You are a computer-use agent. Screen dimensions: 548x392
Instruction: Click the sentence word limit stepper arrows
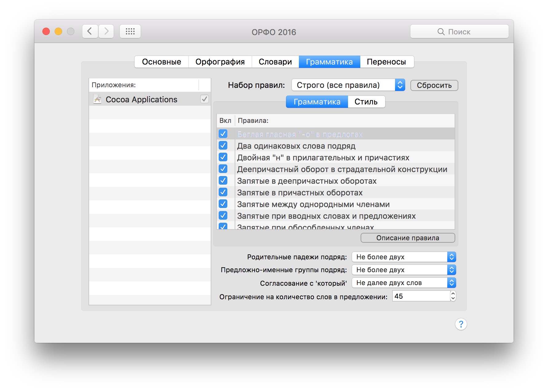click(453, 296)
